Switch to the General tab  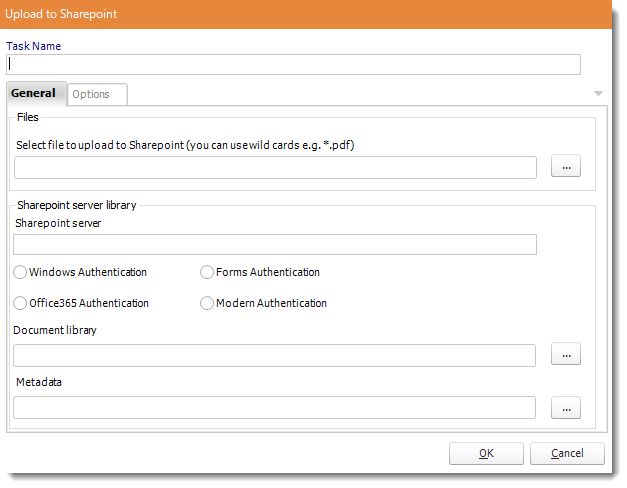(x=36, y=94)
